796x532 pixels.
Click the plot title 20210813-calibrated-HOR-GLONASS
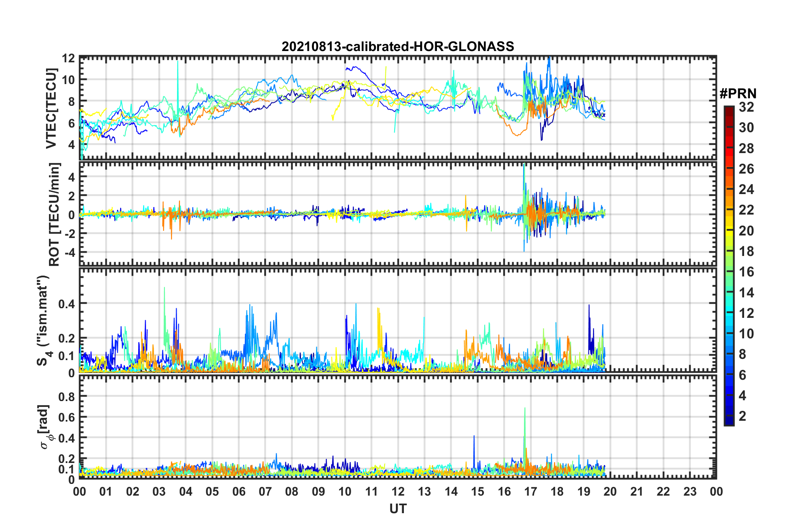[x=398, y=46]
